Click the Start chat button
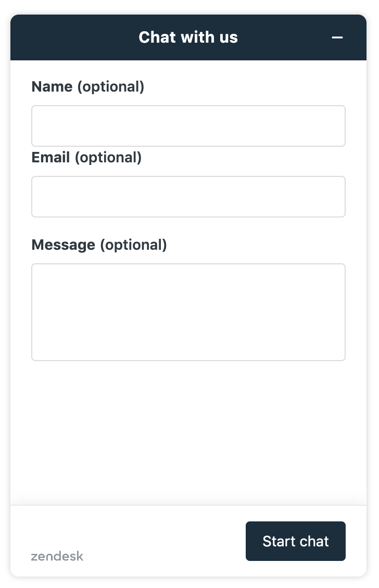 (x=296, y=541)
